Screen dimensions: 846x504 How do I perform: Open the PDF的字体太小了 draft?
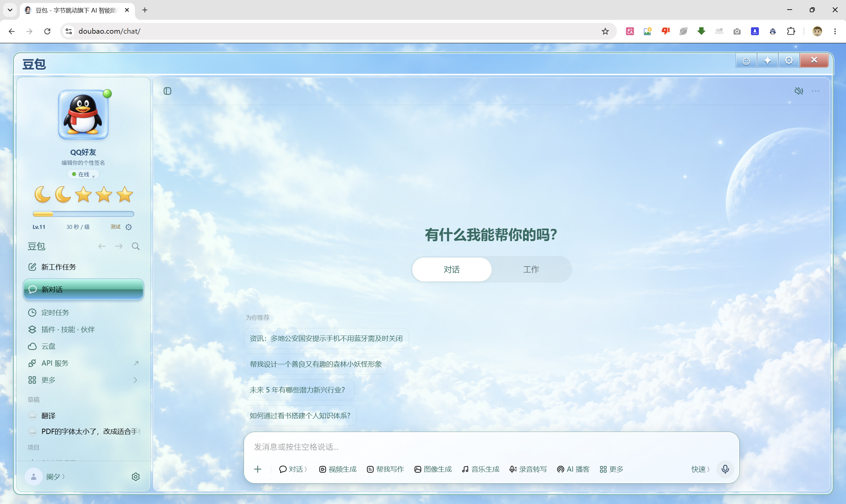83,431
